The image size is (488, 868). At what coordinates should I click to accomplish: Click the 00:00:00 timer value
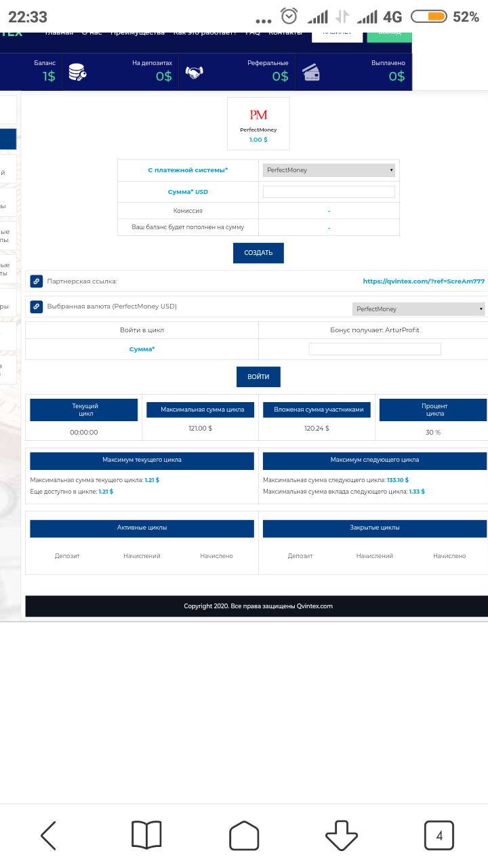[x=84, y=433]
